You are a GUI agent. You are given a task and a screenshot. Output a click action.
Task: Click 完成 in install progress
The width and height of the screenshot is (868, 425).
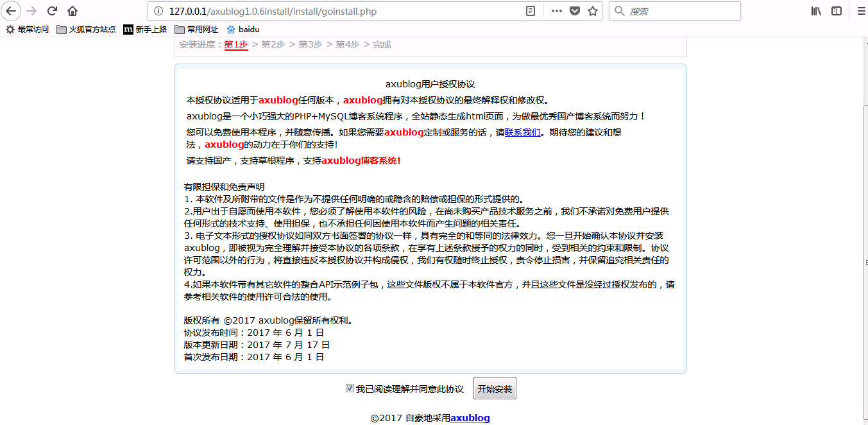[382, 44]
